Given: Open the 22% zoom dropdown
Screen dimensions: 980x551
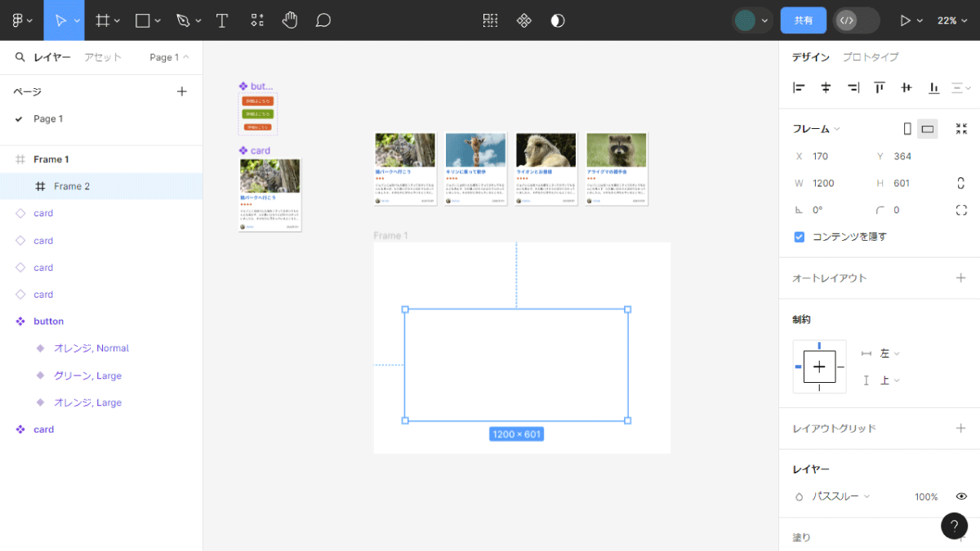Looking at the screenshot, I should [952, 20].
